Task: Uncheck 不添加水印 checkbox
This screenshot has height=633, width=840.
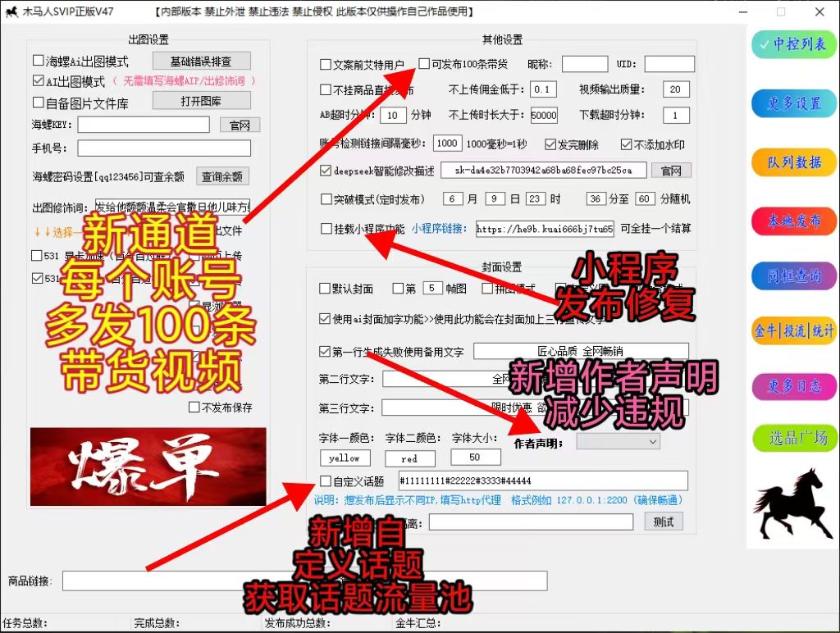Action: point(626,144)
